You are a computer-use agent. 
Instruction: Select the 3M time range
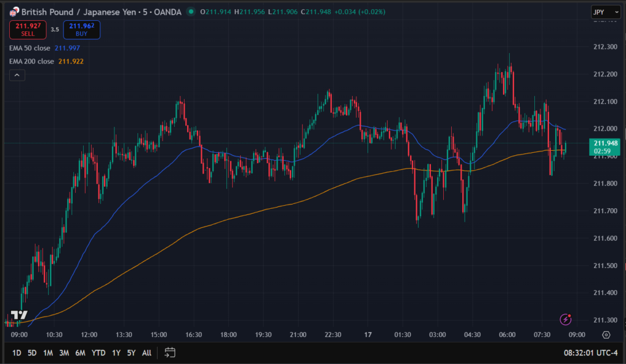click(x=64, y=353)
